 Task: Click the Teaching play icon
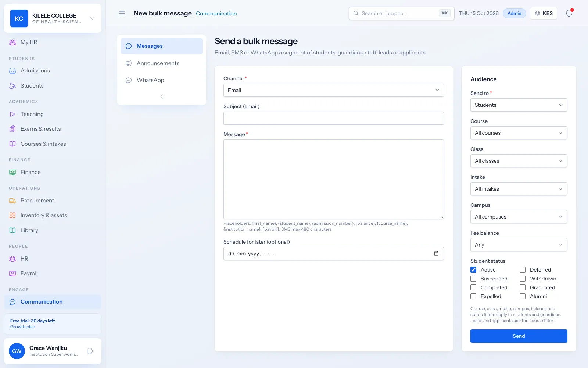(x=12, y=114)
